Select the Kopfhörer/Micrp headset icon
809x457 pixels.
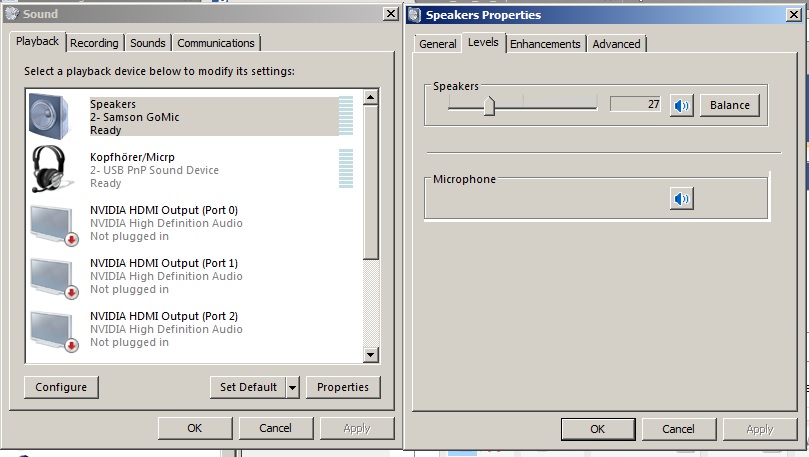point(49,168)
